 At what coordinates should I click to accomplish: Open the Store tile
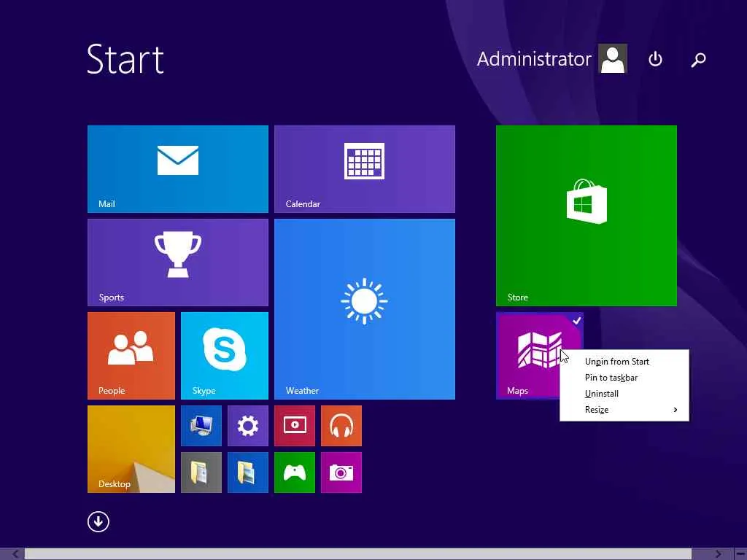pos(586,216)
